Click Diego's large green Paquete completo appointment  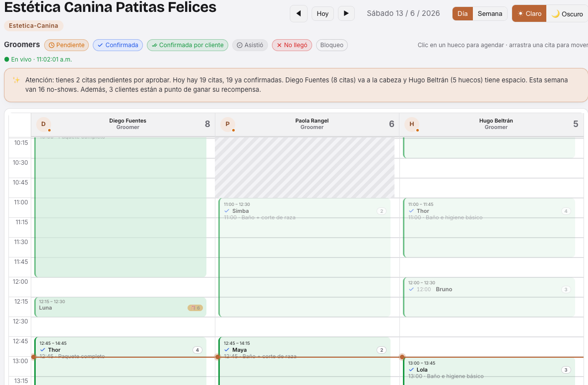pos(121,207)
